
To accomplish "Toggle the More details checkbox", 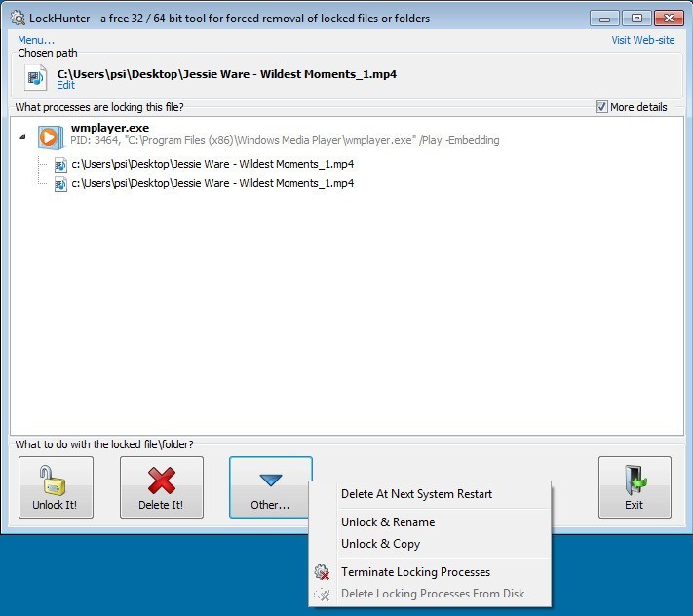I will coord(601,107).
